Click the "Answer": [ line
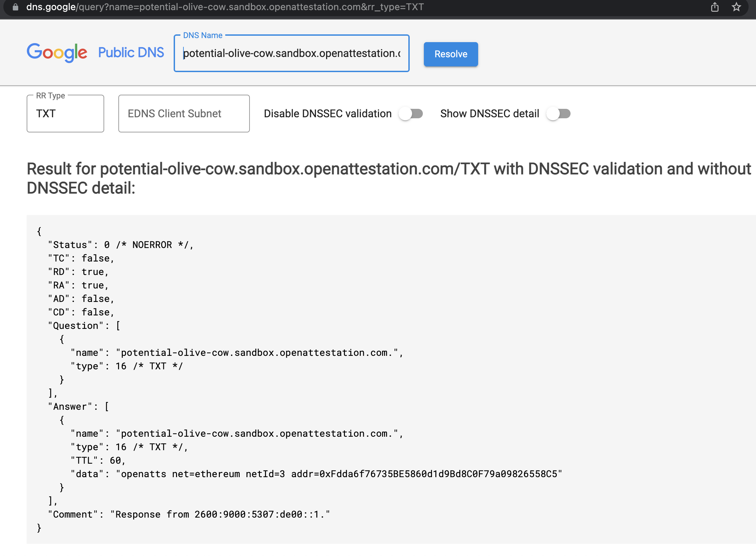This screenshot has width=756, height=556. click(x=78, y=407)
